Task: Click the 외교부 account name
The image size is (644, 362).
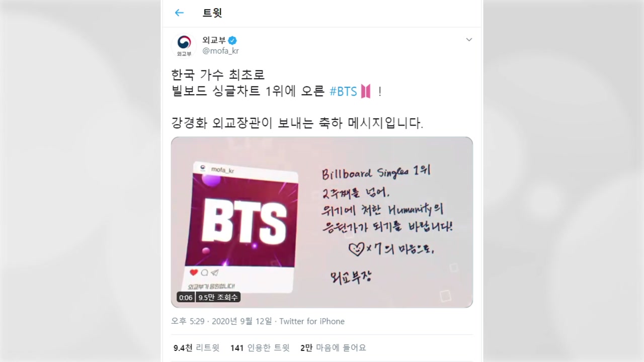Action: 214,40
